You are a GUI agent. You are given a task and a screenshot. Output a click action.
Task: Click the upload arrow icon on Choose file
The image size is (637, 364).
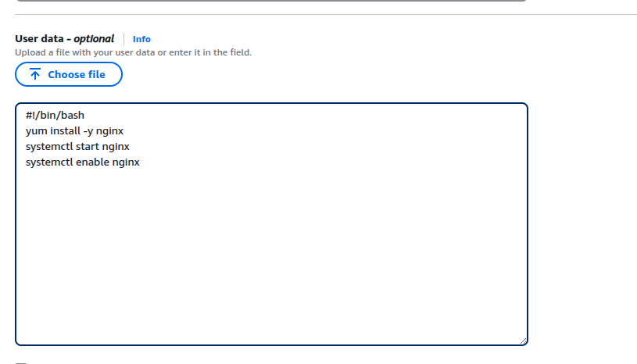pyautogui.click(x=35, y=74)
